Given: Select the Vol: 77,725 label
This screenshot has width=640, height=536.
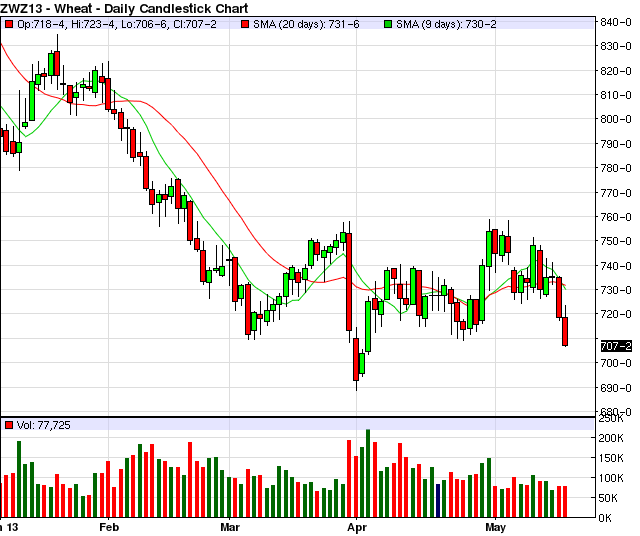Looking at the screenshot, I should (44, 425).
